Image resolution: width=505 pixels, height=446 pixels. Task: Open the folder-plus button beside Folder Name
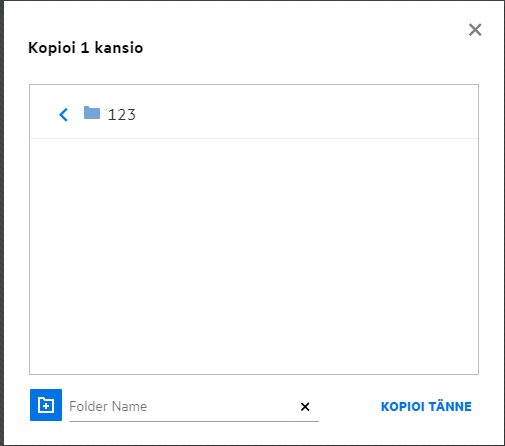click(x=46, y=405)
